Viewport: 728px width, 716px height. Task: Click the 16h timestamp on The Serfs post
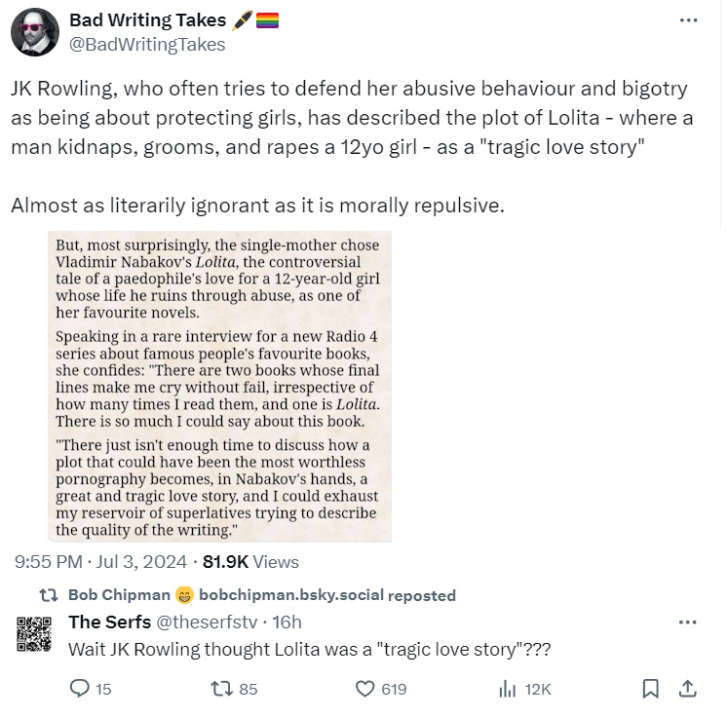click(x=287, y=622)
